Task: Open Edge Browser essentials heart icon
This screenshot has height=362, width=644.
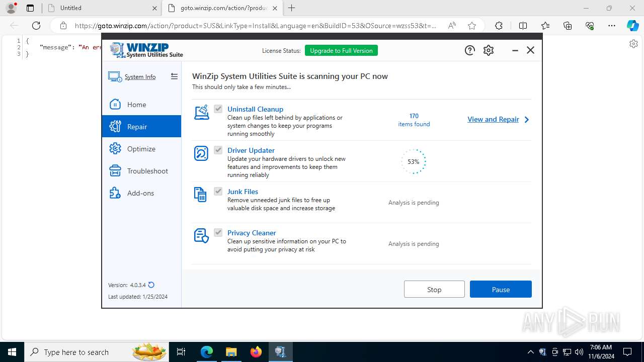Action: click(x=590, y=26)
